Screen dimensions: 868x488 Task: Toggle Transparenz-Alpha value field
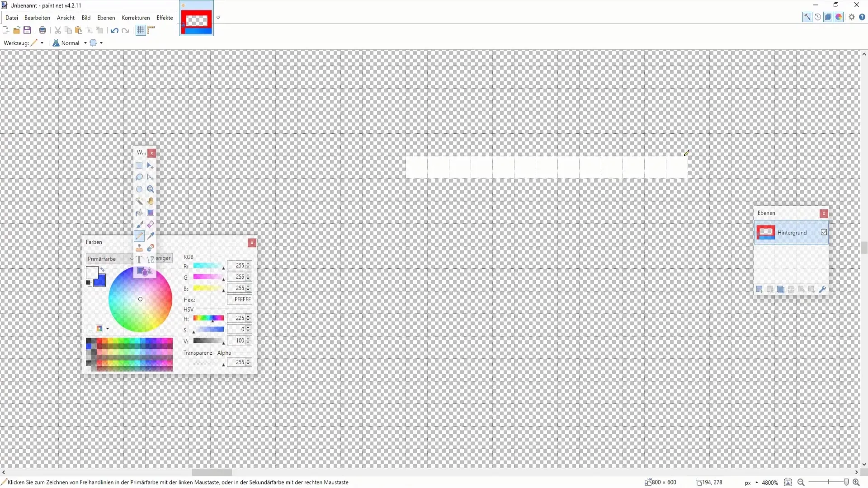(238, 362)
